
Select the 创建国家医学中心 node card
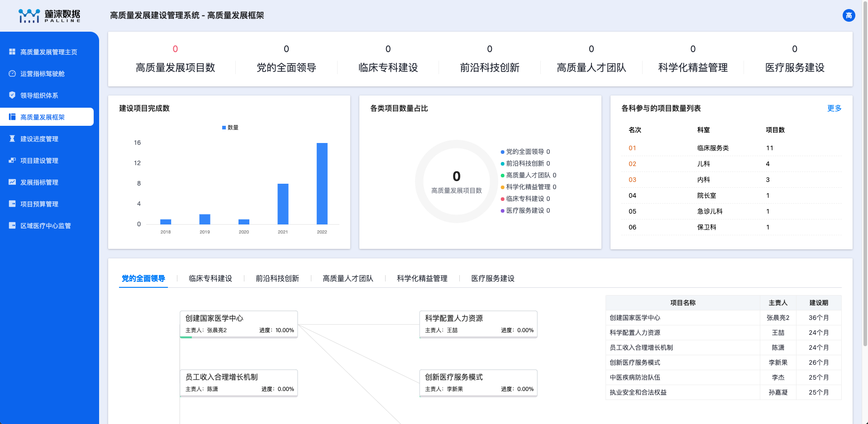(239, 324)
